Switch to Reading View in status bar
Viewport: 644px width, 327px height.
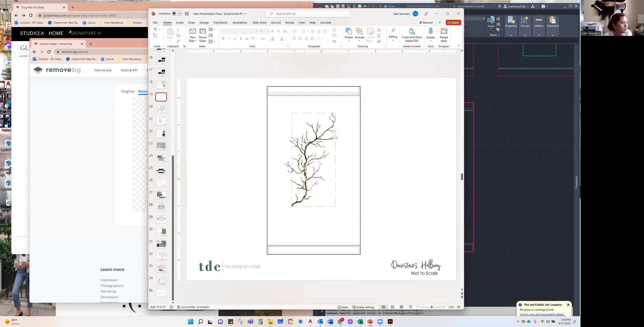tap(402, 307)
